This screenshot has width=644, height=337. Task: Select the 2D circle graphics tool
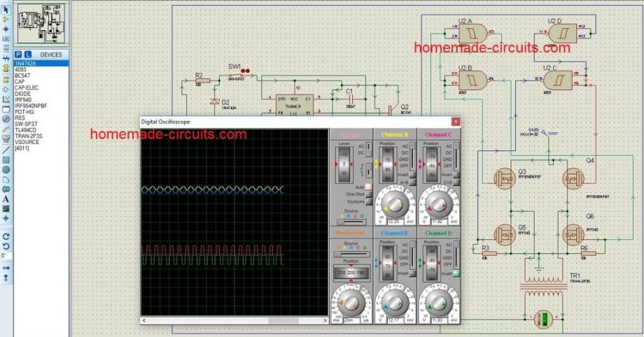pos(6,170)
